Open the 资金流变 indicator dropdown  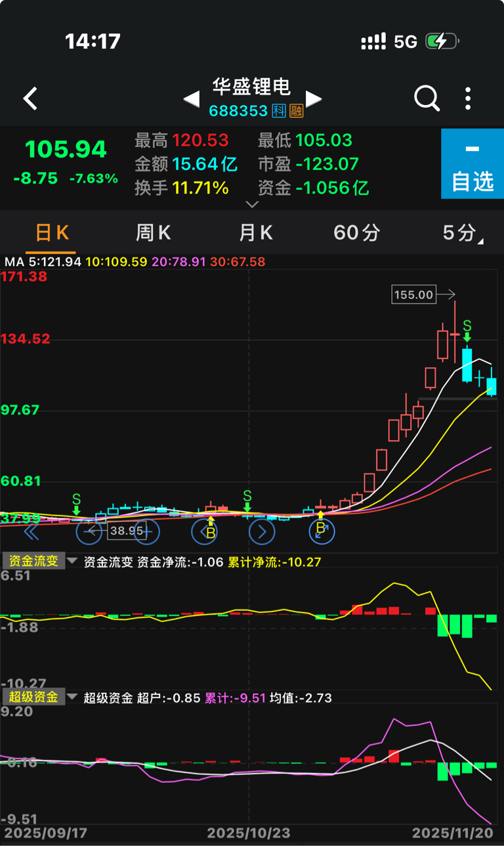tap(40, 562)
